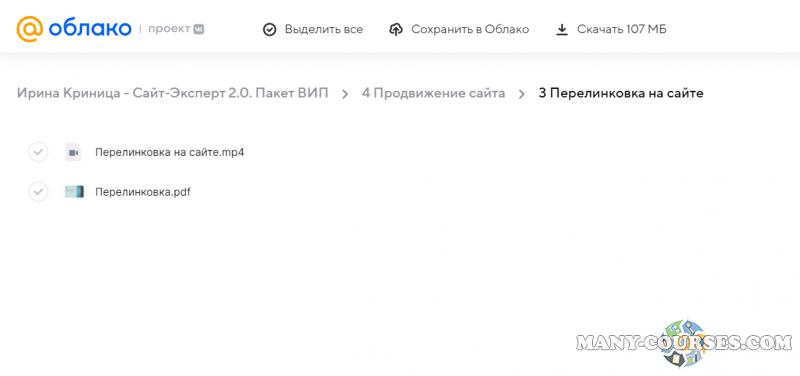Click chevron after 4 Продвижение сайта breadcrumb

pos(522,94)
